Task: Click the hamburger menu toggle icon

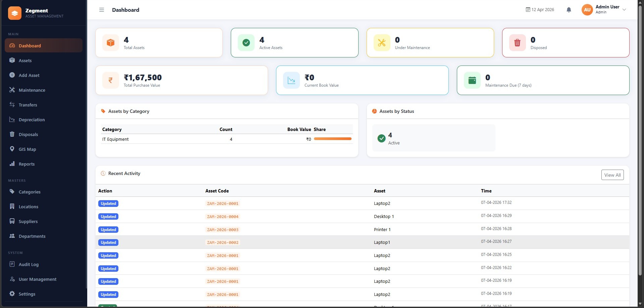Action: [x=102, y=10]
